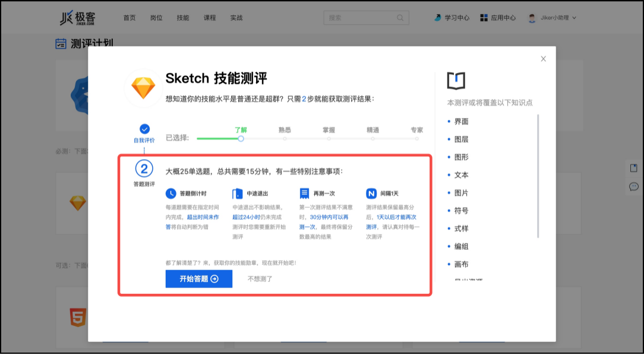Select the 掌握 level on slider
644x355 pixels.
[329, 138]
